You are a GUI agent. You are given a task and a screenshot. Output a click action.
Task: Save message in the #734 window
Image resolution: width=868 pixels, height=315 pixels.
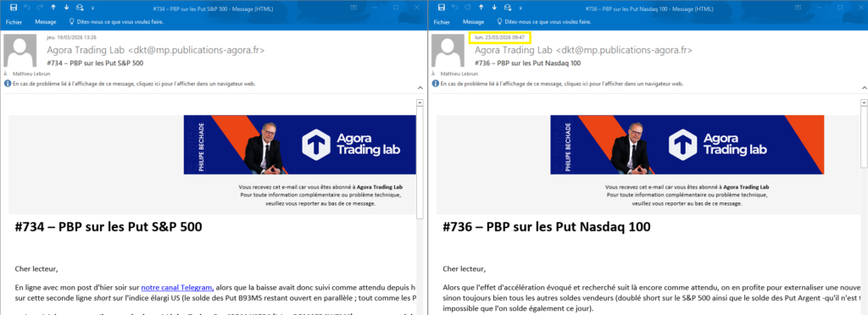pyautogui.click(x=14, y=8)
